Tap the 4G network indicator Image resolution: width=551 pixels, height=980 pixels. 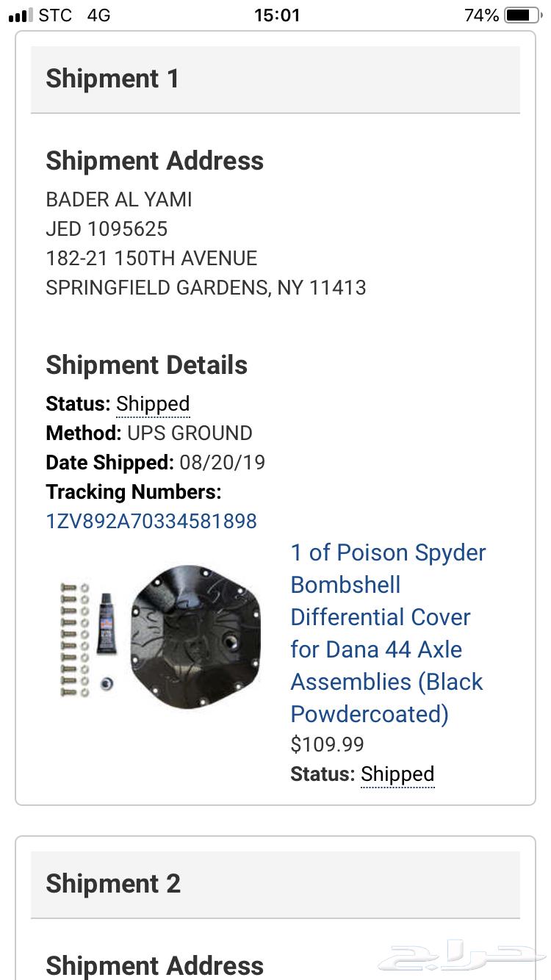pos(98,15)
